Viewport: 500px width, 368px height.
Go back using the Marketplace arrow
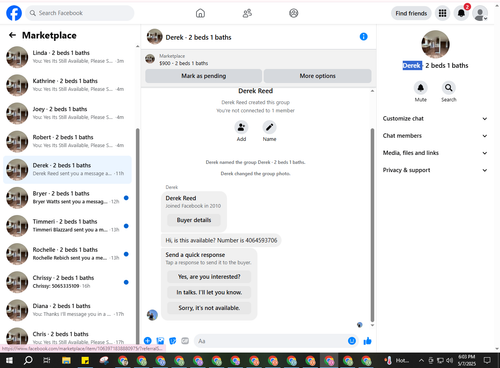(13, 35)
